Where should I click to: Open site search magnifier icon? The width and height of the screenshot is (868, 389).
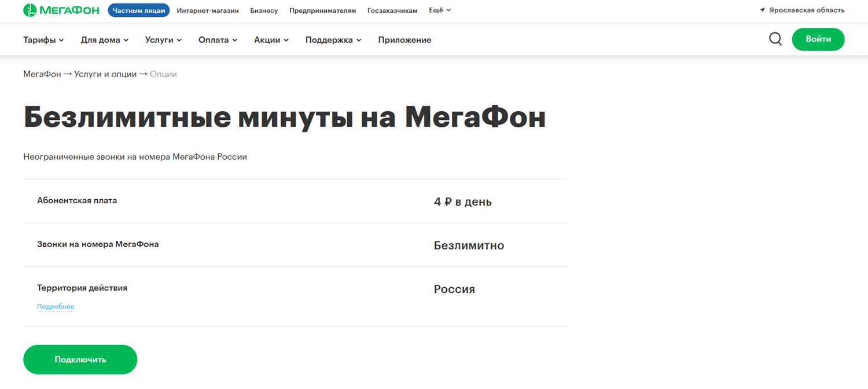[x=775, y=39]
